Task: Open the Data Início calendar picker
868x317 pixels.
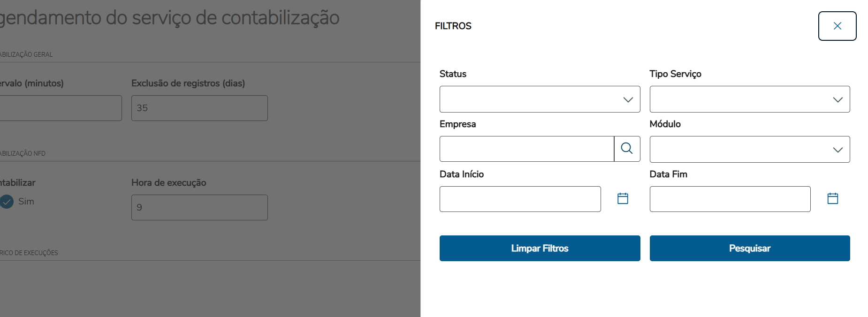Action: click(623, 198)
